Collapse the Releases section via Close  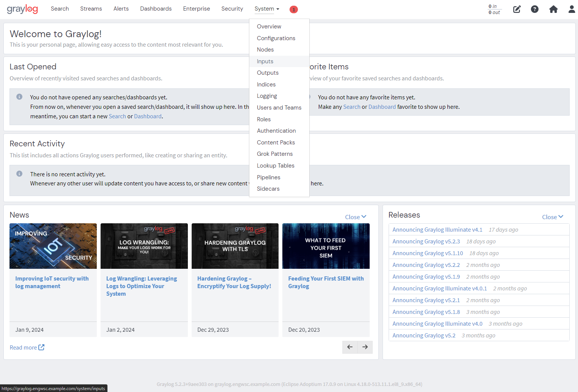point(553,217)
